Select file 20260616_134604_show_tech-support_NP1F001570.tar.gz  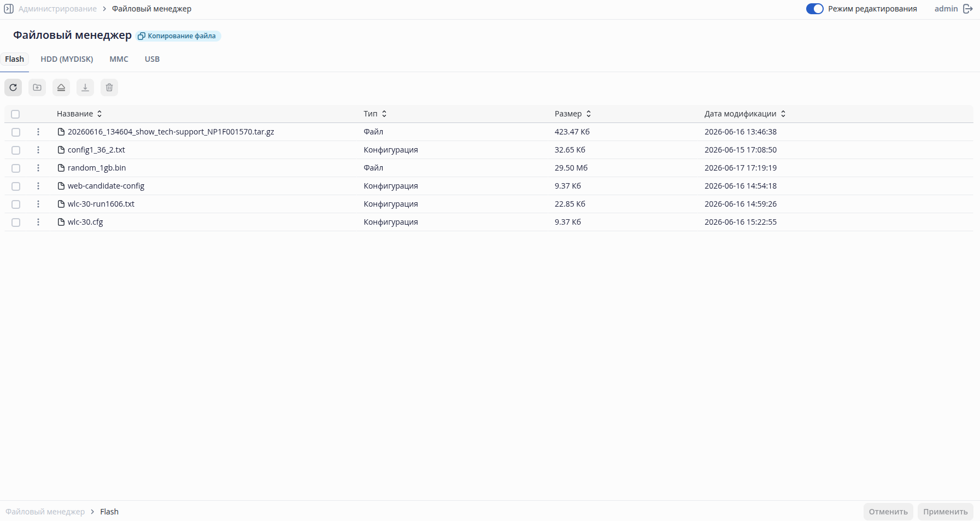pos(171,132)
